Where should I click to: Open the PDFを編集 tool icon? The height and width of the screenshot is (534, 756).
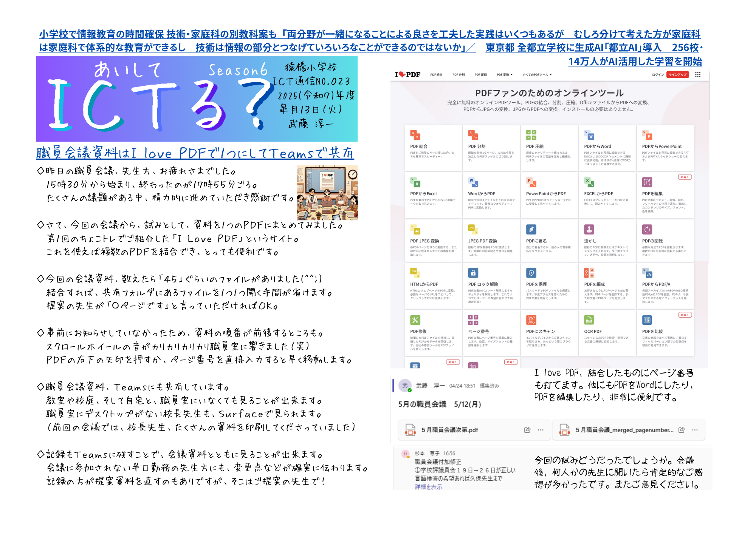(x=647, y=182)
